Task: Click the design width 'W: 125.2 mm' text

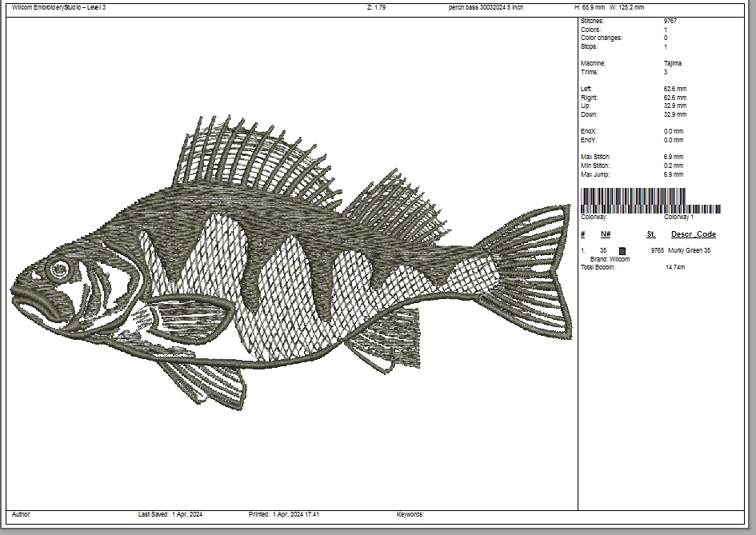Action: click(x=626, y=7)
